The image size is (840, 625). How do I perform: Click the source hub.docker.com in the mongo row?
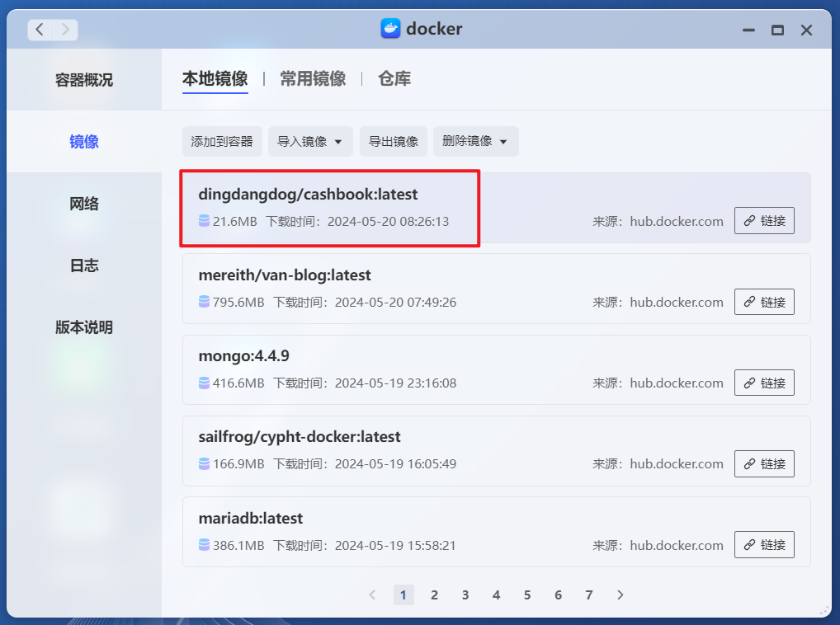[x=676, y=383]
